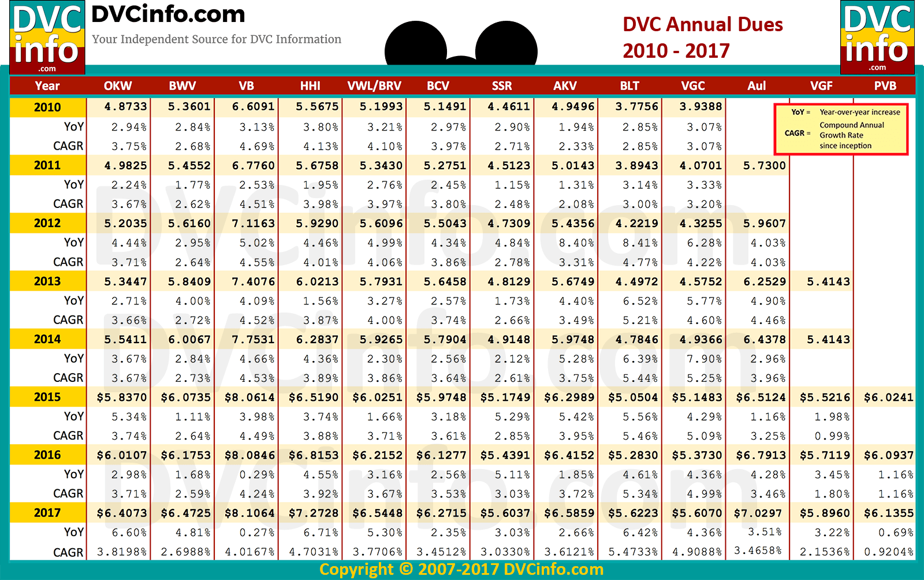Select the Year column header
This screenshot has height=580, width=924.
(x=47, y=86)
